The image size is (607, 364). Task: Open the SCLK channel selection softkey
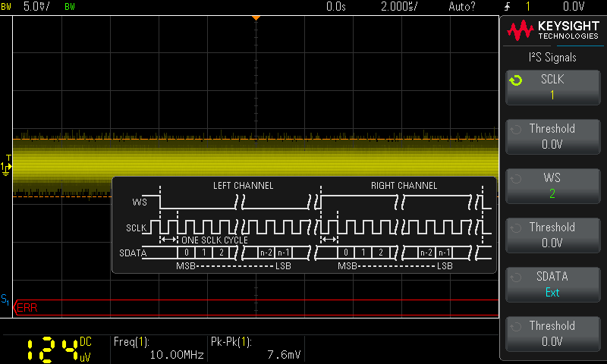point(552,87)
